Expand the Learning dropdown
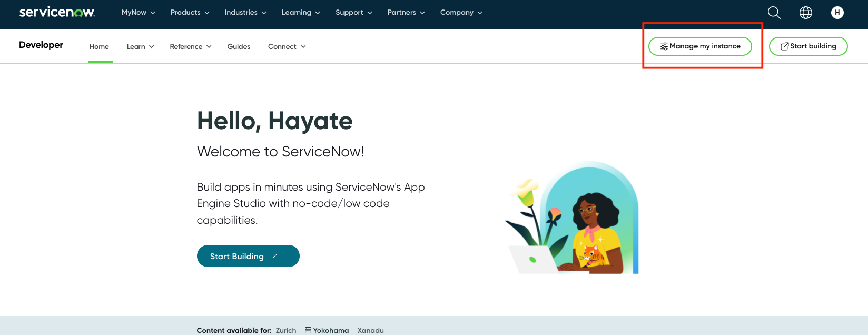Screen dimensions: 868x335 pyautogui.click(x=301, y=13)
